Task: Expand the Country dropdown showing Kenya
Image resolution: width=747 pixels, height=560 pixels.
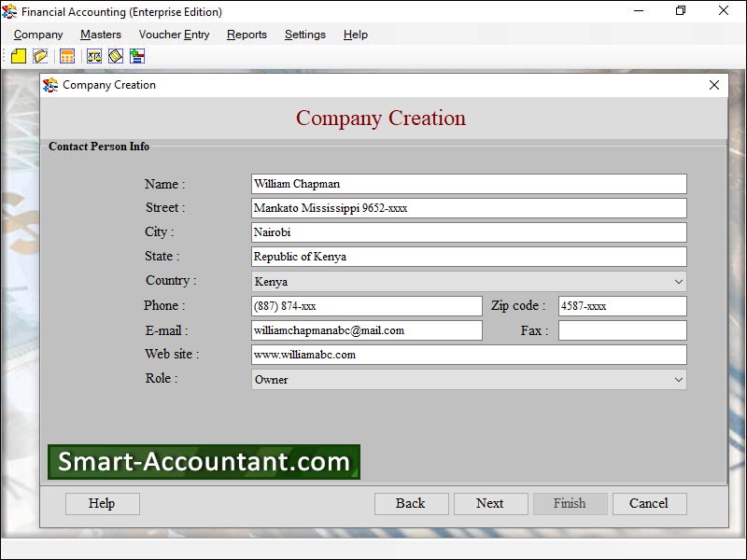Action: coord(678,282)
